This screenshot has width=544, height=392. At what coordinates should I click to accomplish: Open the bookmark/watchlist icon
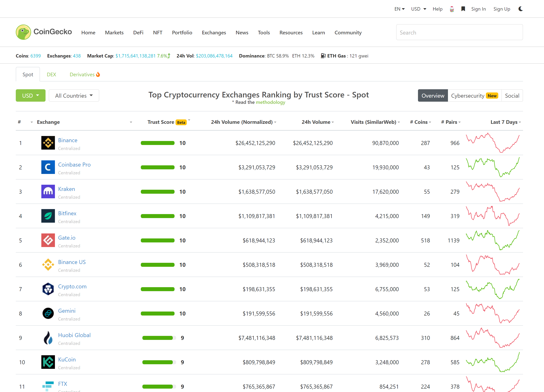463,9
